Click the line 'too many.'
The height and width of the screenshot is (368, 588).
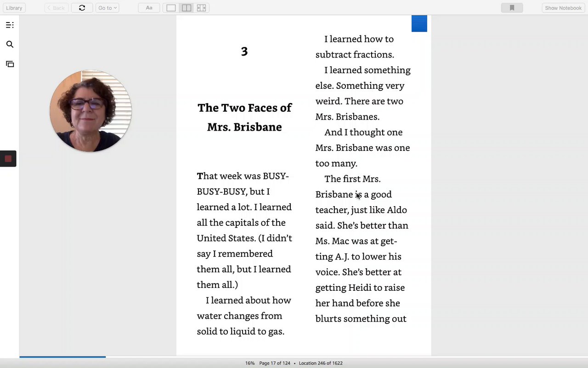[x=336, y=163]
